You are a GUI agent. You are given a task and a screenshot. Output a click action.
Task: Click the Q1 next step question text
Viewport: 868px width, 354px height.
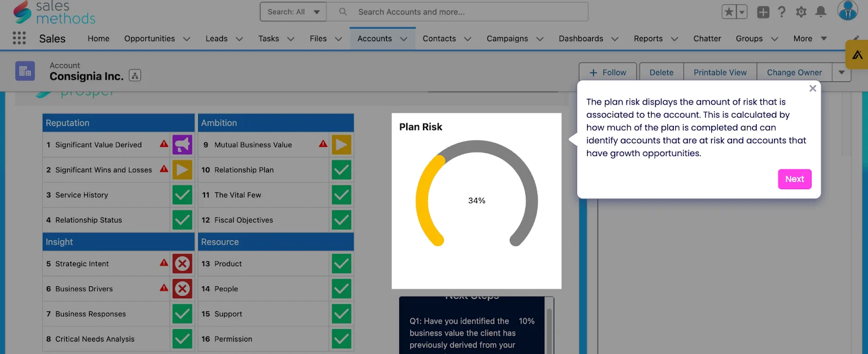coord(463,333)
